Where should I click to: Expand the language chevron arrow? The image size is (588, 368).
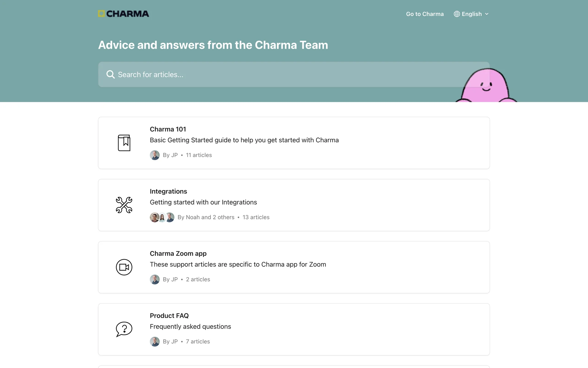(487, 14)
